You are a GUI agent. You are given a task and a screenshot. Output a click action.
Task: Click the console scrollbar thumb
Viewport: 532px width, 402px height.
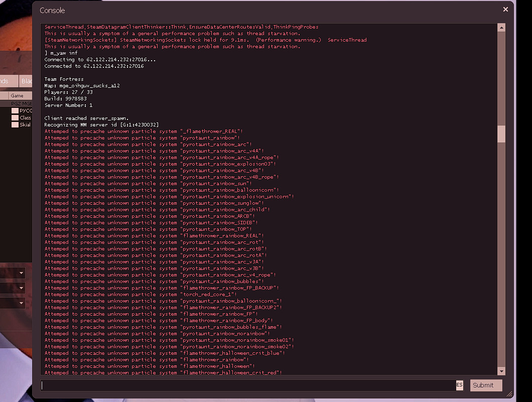click(x=501, y=133)
